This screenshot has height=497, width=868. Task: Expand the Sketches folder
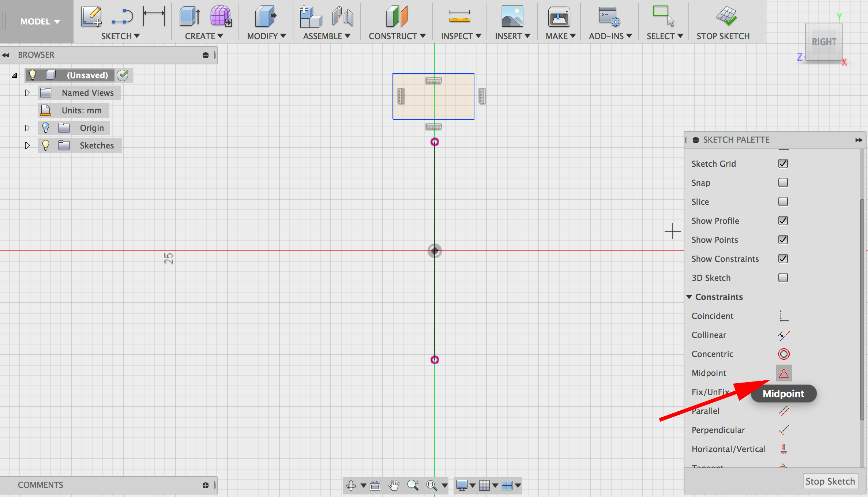27,146
